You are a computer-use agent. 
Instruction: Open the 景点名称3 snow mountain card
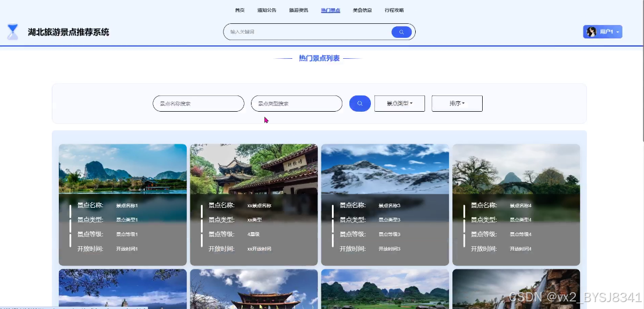pos(385,205)
